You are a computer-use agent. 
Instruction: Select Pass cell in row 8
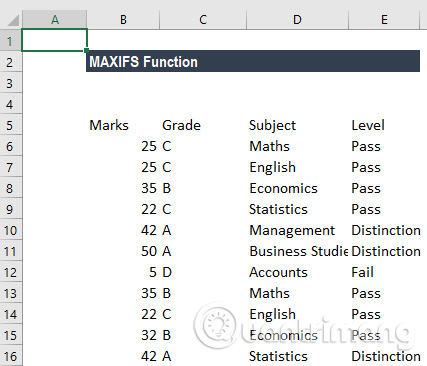[x=384, y=188]
